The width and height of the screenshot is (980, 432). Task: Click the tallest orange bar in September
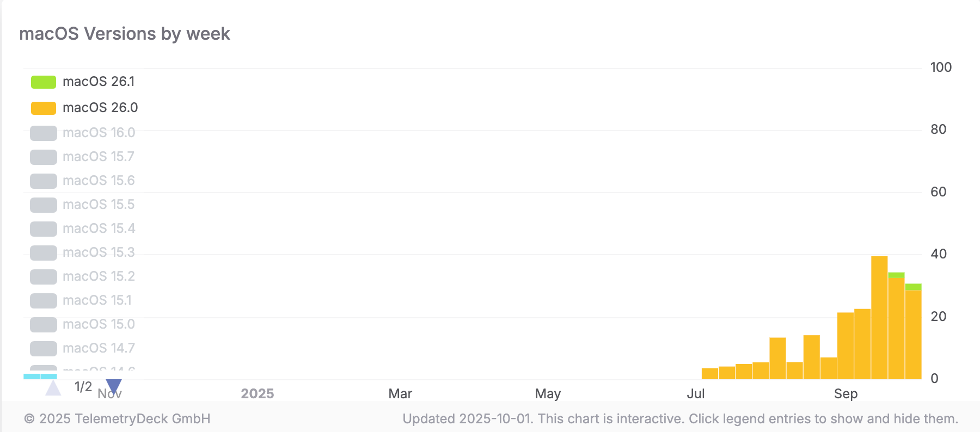pos(879,317)
